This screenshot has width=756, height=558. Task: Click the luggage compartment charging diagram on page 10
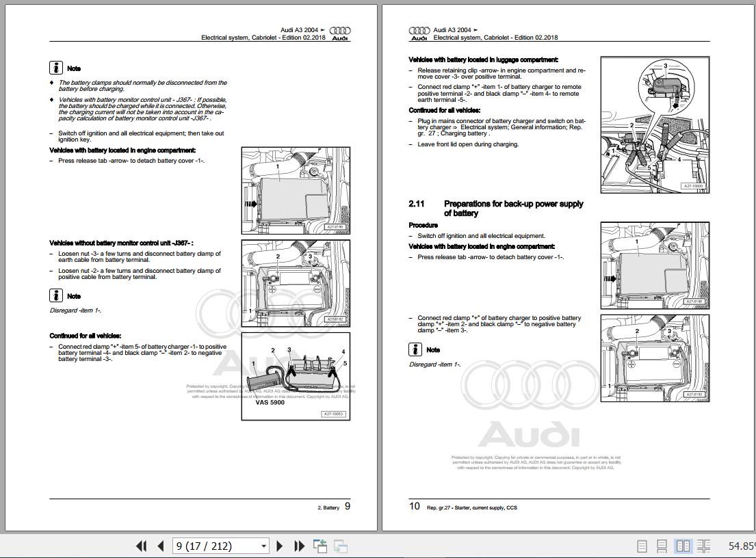[x=655, y=125]
